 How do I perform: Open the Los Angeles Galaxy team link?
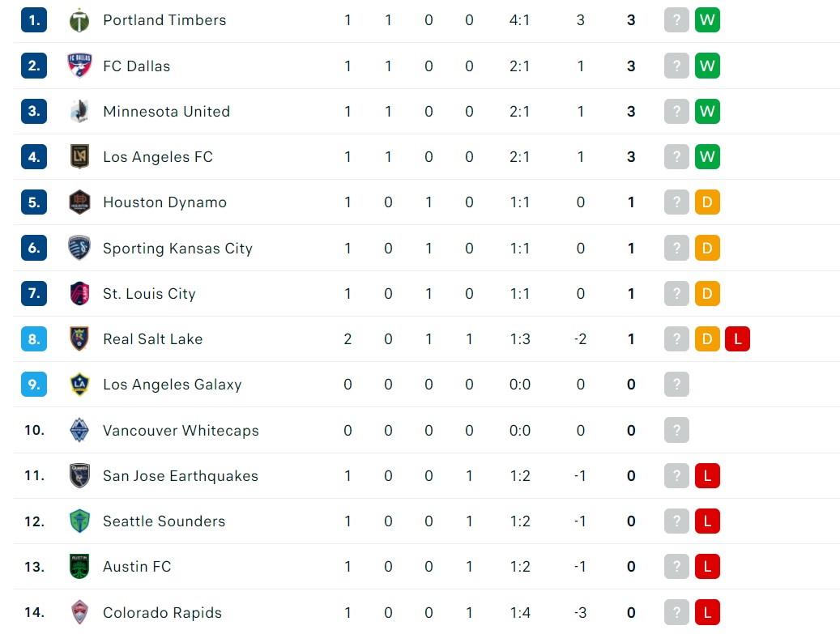(173, 385)
